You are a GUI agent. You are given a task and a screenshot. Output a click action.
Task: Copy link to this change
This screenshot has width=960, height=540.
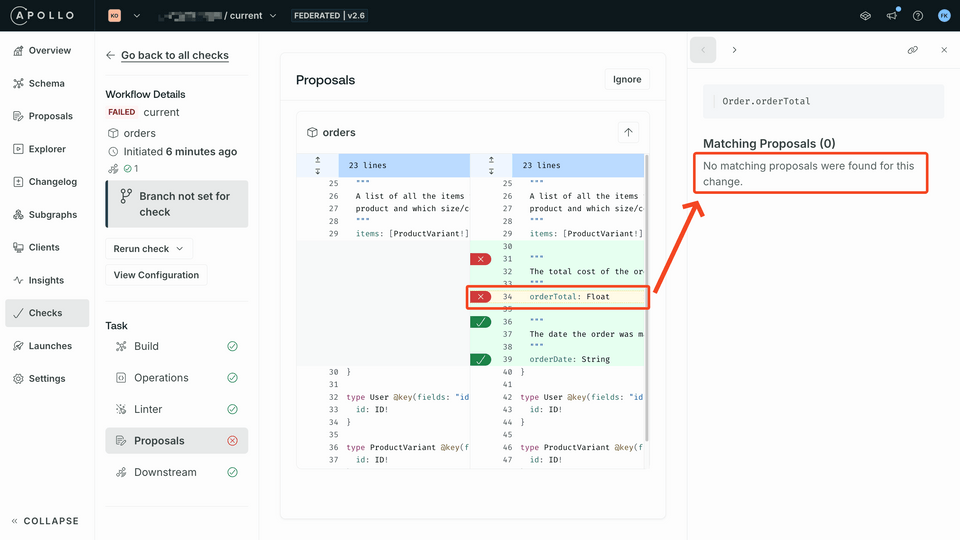pos(912,50)
